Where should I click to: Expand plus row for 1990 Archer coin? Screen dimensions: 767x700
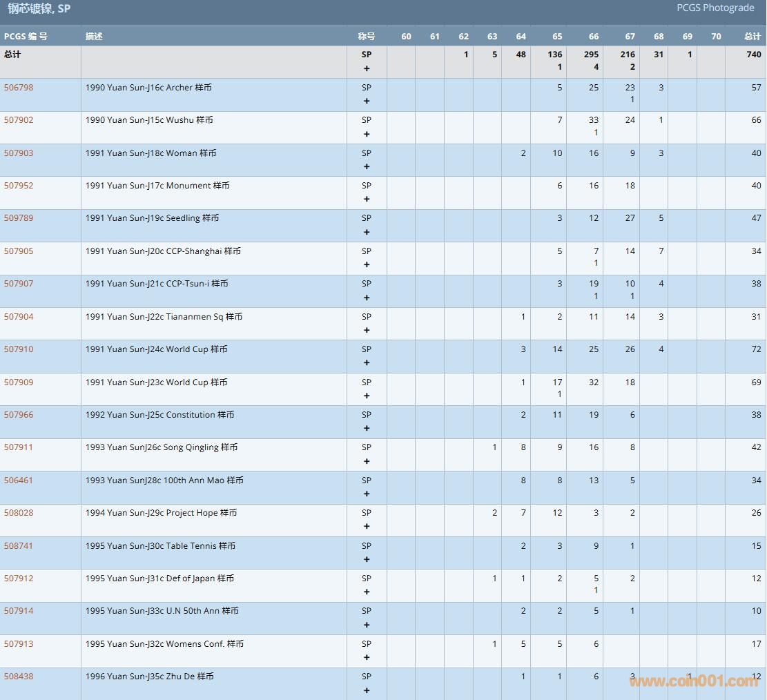click(x=367, y=101)
